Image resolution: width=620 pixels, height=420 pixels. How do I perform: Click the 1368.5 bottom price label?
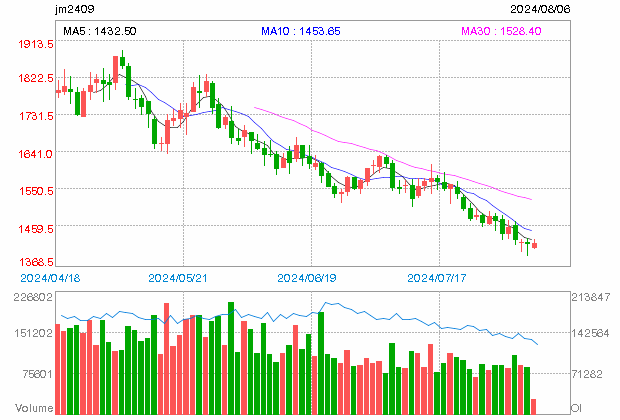[x=34, y=262]
